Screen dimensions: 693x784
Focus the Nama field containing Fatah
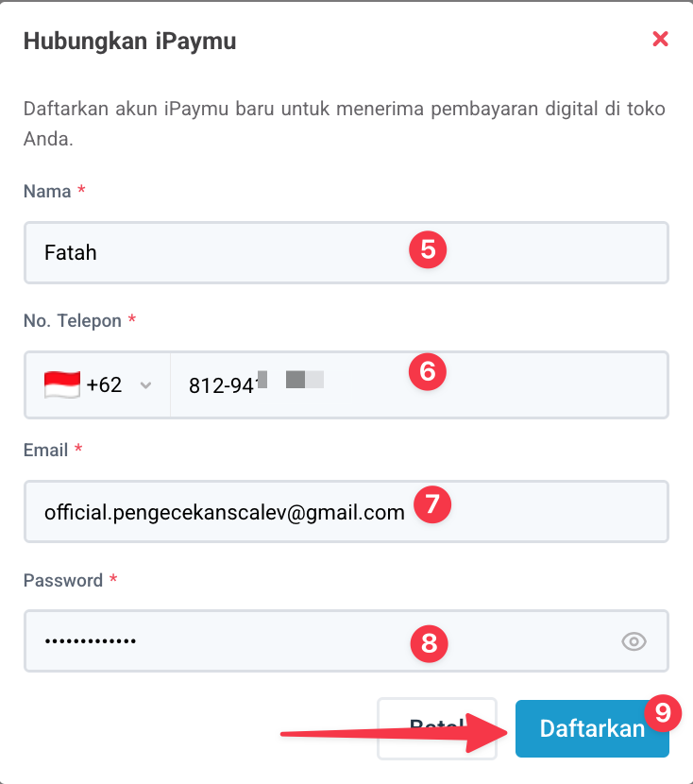(217, 253)
